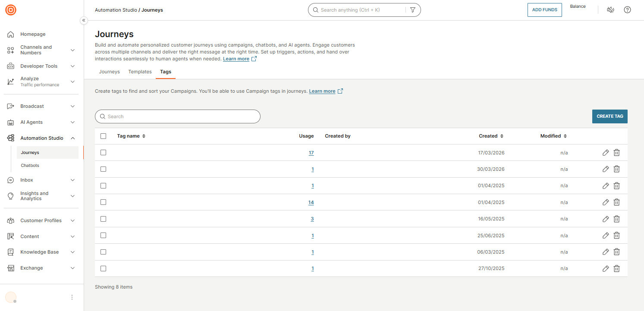Click the trash icon for the 27/10/2025 tag
Viewport: 644px width, 311px height.
pyautogui.click(x=617, y=269)
